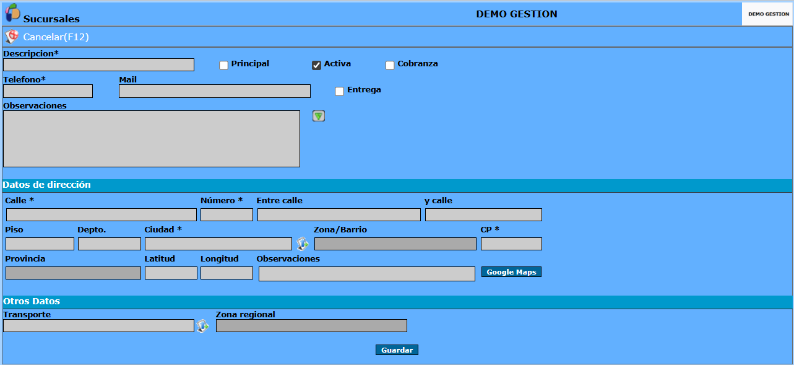Open transport lookup icon next to Transporte
794x365 pixels.
[202, 326]
